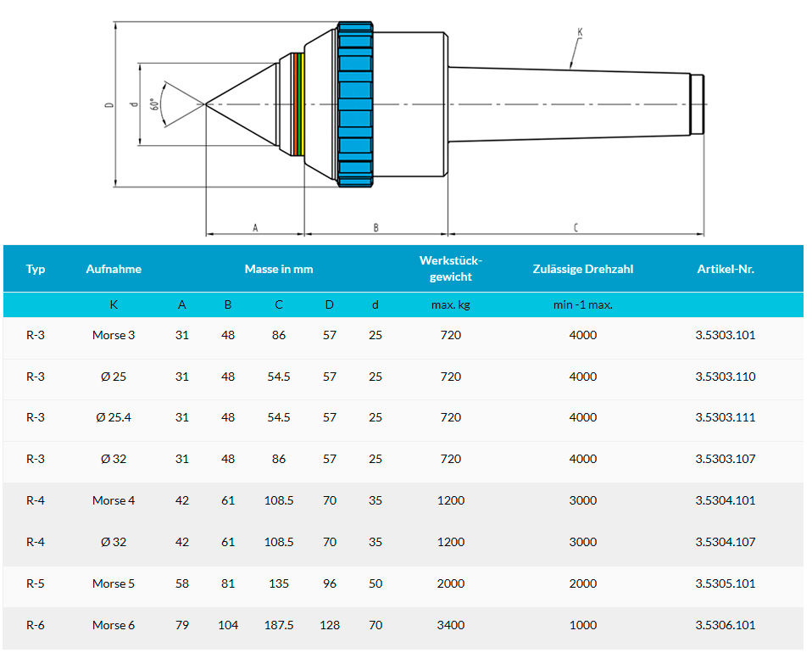The width and height of the screenshot is (812, 653).
Task: Click the Zulässige Drehzahl column header
Action: (x=582, y=269)
